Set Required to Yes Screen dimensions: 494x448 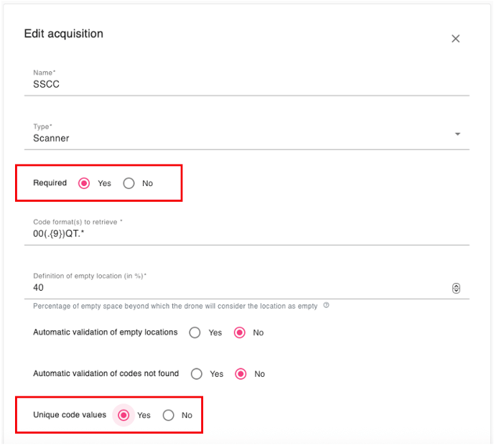[84, 183]
